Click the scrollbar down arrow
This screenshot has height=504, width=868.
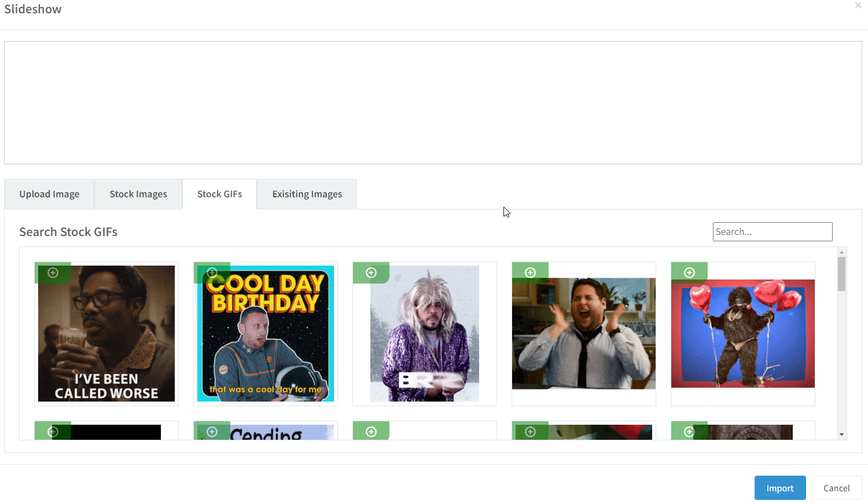(842, 435)
